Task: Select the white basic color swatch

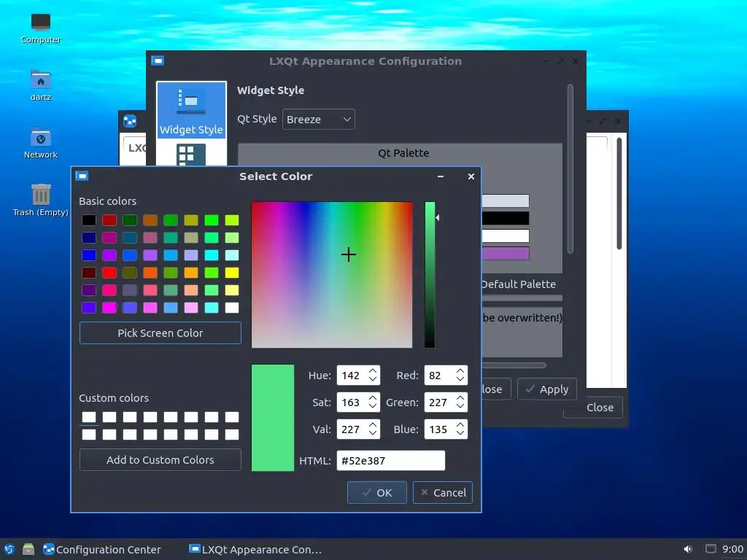Action: pyautogui.click(x=232, y=308)
